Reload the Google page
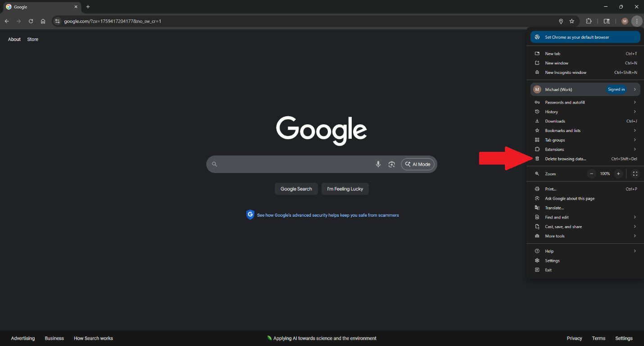This screenshot has width=644, height=346. pyautogui.click(x=31, y=21)
